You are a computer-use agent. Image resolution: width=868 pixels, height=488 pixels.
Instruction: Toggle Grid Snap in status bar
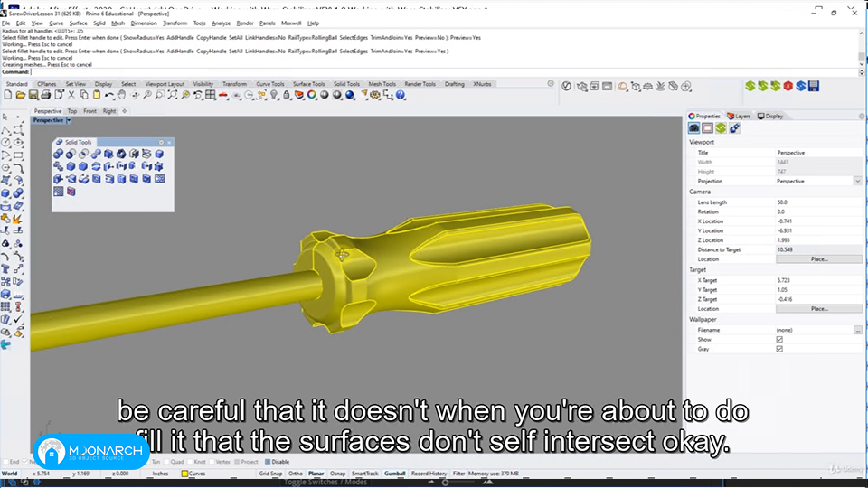270,474
